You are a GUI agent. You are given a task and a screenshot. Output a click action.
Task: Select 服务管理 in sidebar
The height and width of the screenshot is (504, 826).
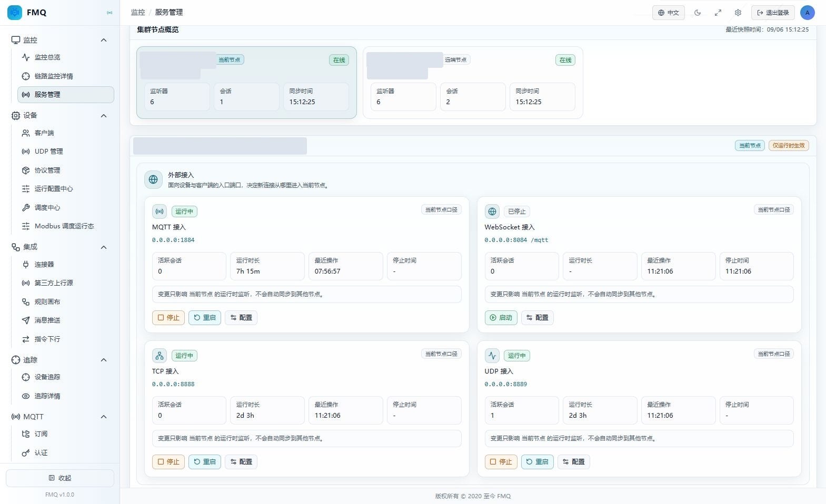[66, 95]
